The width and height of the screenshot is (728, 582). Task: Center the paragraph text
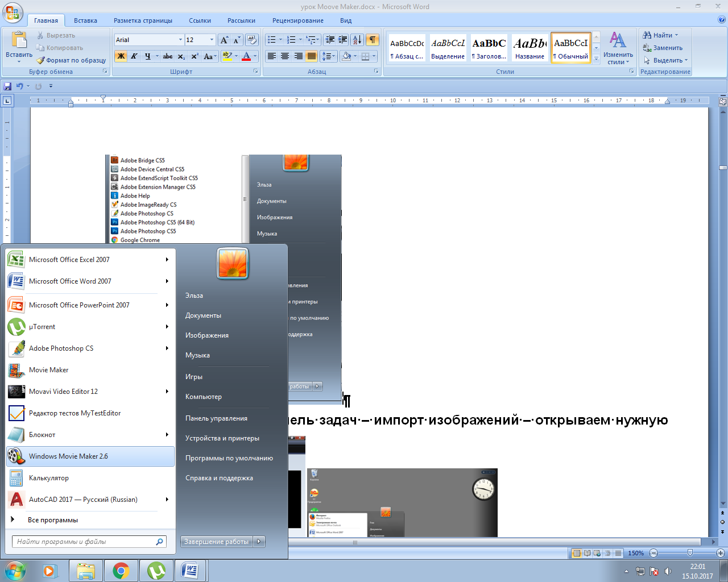285,56
